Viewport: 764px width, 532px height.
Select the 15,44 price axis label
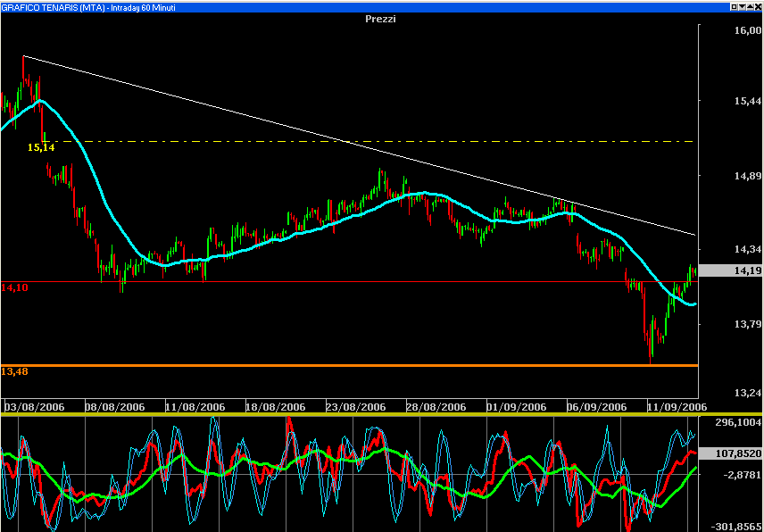click(747, 101)
